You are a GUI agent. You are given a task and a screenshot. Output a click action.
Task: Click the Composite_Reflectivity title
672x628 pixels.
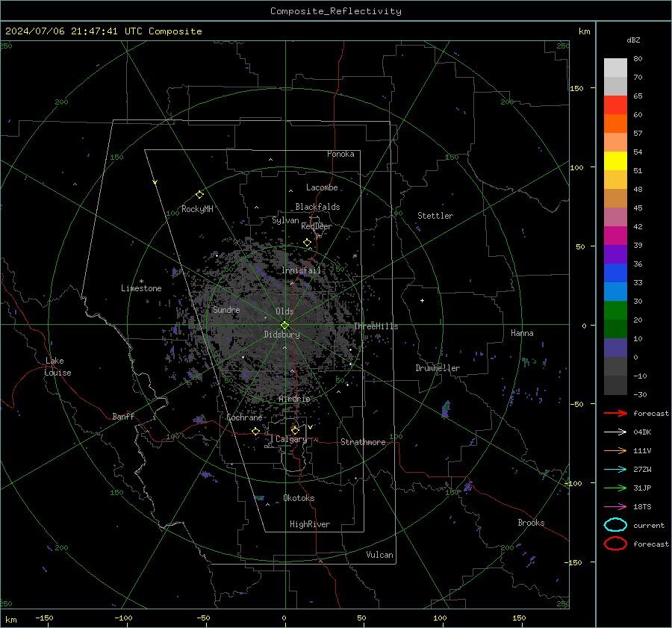pos(336,11)
